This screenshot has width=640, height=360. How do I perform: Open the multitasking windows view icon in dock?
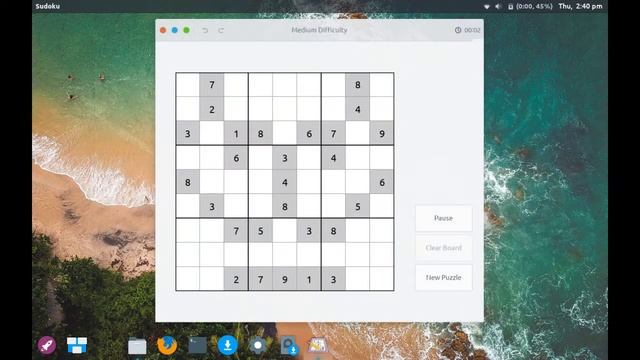[x=77, y=345]
